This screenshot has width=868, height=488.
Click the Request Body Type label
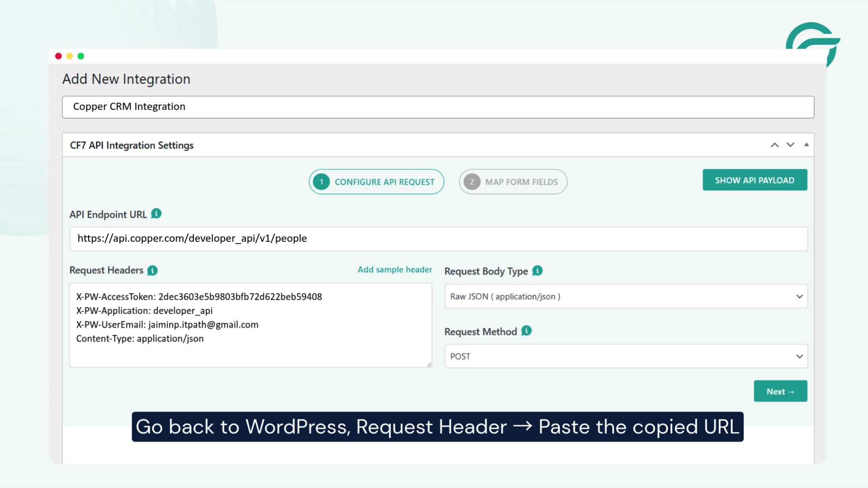point(486,271)
